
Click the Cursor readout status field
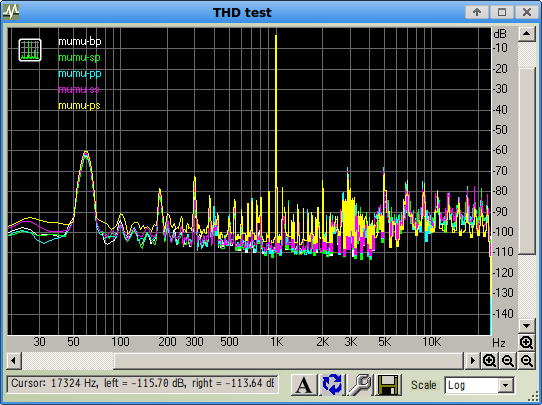tap(142, 384)
